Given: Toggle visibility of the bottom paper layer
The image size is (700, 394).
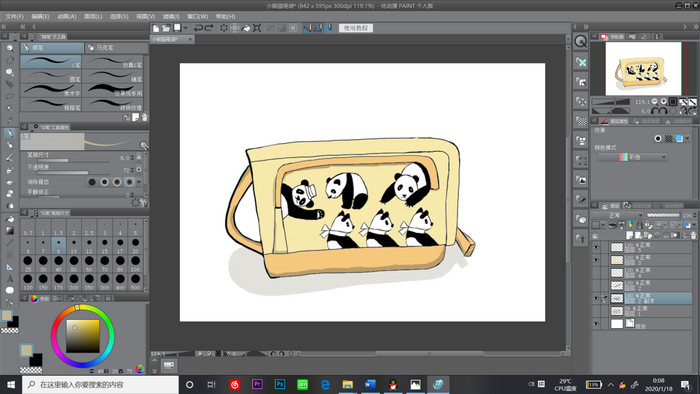Looking at the screenshot, I should 596,324.
